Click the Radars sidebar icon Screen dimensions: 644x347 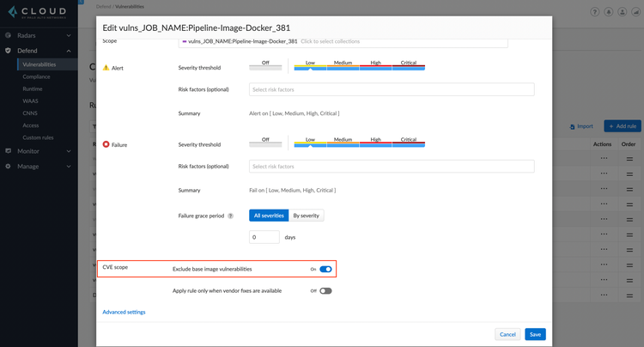click(9, 36)
